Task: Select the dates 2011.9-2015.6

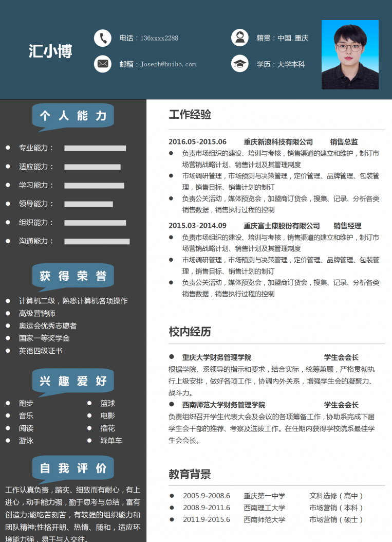Action: (207, 519)
